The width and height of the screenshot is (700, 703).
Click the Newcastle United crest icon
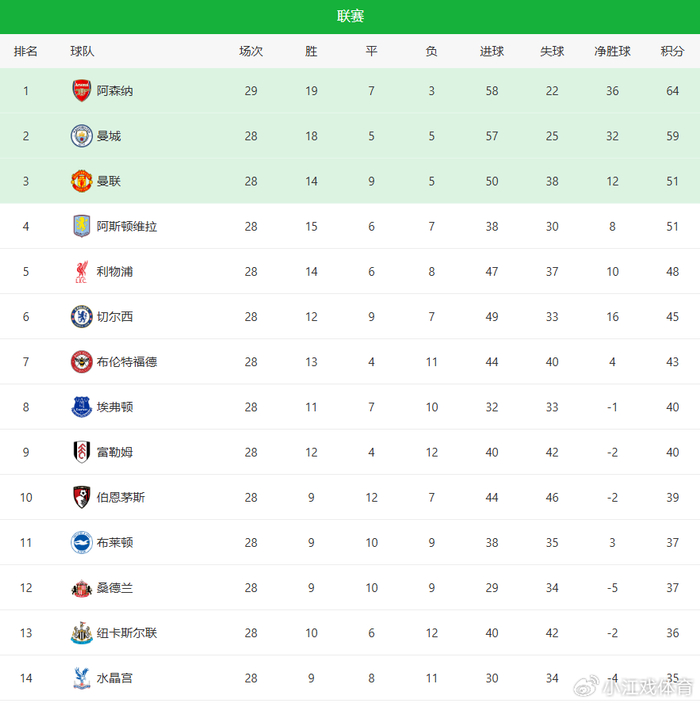(81, 633)
